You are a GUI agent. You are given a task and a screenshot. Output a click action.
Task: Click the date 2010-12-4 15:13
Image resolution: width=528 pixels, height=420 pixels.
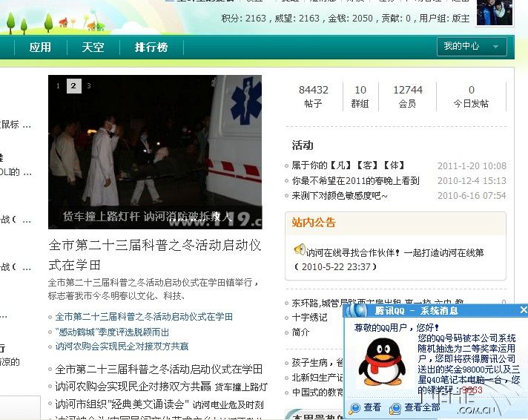pyautogui.click(x=472, y=180)
